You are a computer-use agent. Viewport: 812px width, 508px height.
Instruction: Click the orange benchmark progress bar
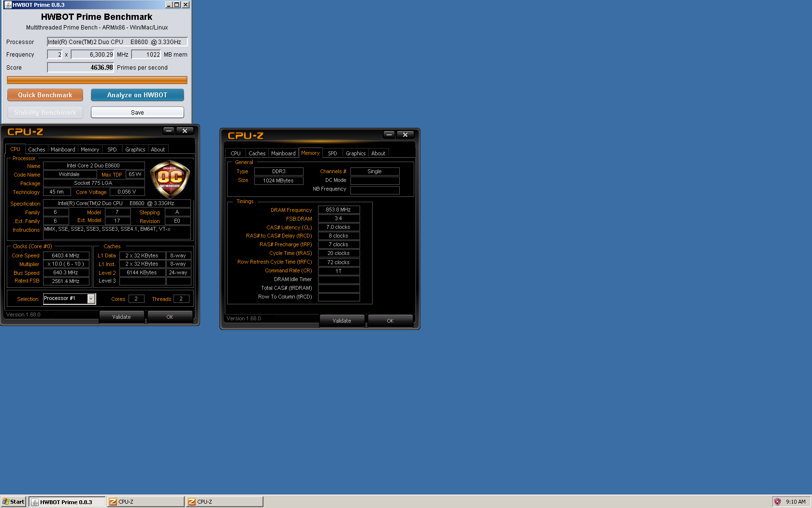pyautogui.click(x=97, y=80)
